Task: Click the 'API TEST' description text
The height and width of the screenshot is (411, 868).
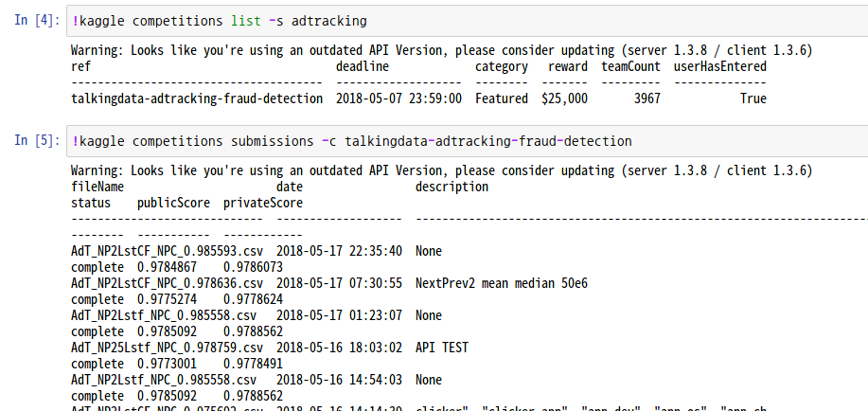Action: pyautogui.click(x=442, y=348)
